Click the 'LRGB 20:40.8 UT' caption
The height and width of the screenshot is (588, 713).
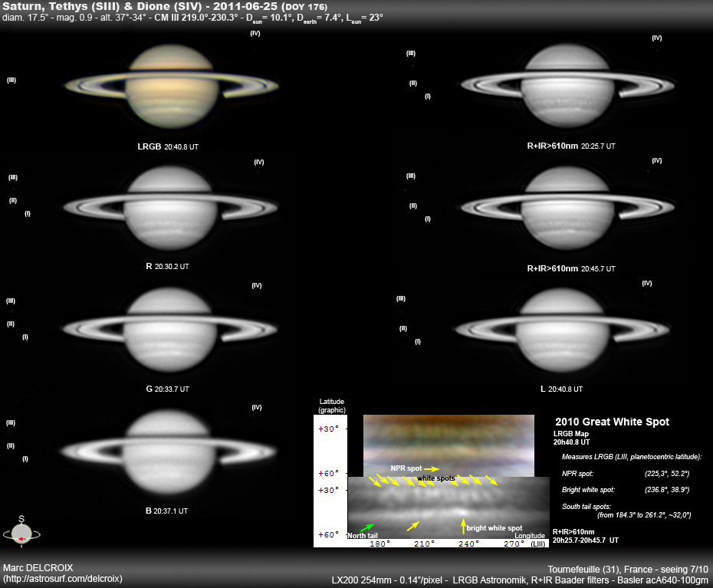168,146
